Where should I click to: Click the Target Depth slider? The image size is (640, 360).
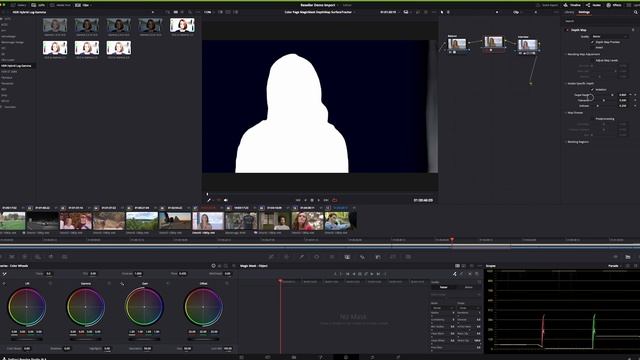[x=604, y=95]
